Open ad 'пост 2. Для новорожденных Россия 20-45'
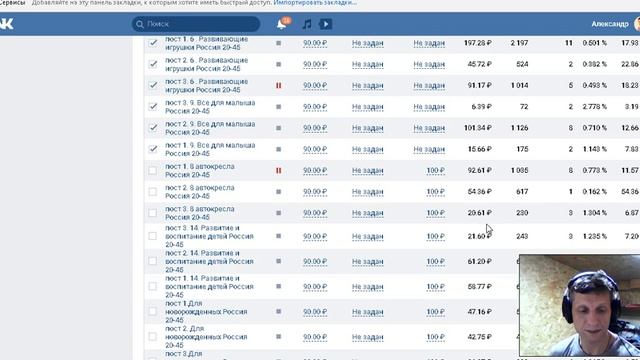The height and width of the screenshot is (360, 640). pos(206,337)
